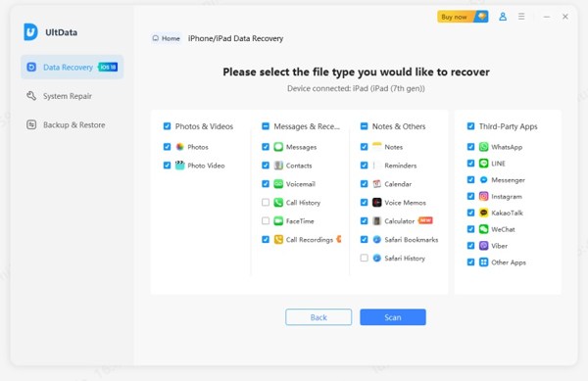Image resolution: width=588 pixels, height=381 pixels.
Task: Click the Safari History compass icon
Action: coord(377,258)
